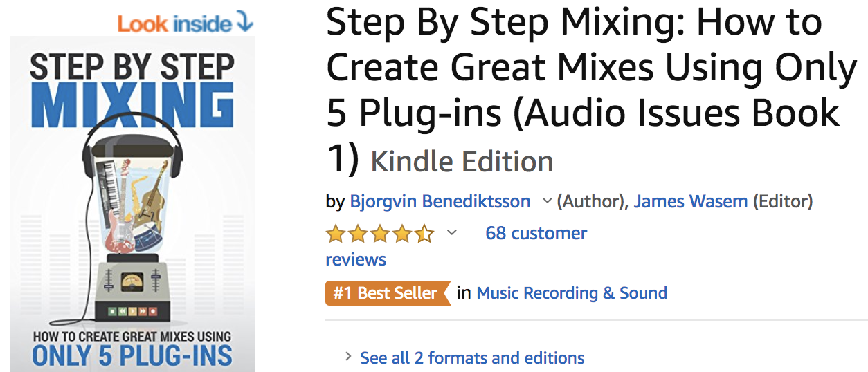Viewport: 868px width, 372px height.
Task: Open the star rating breakdown chevron
Action: pos(452,233)
